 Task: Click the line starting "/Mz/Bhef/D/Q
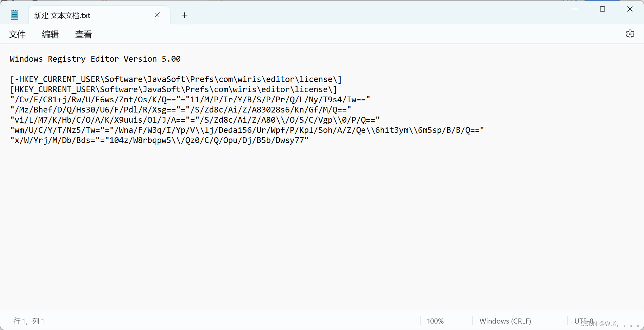click(181, 110)
